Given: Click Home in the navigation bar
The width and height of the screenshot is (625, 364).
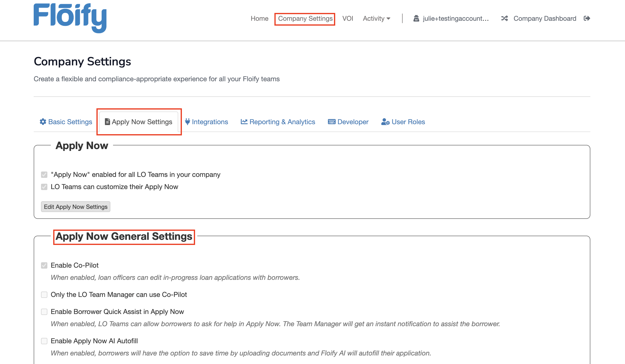Looking at the screenshot, I should 260,18.
